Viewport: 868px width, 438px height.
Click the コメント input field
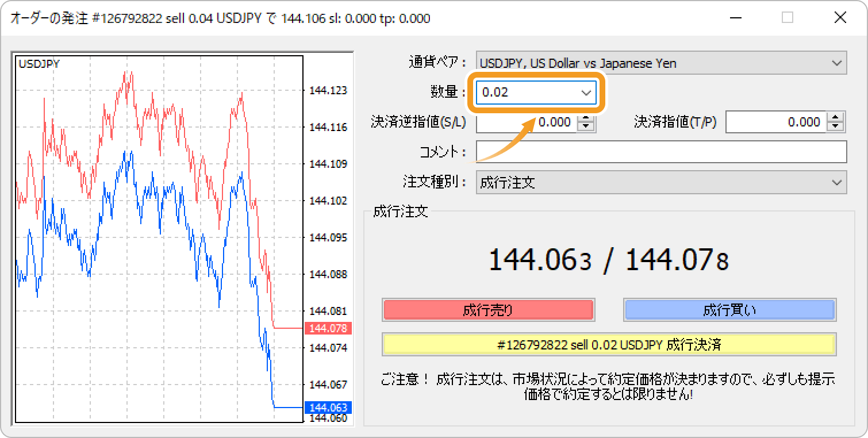[661, 152]
